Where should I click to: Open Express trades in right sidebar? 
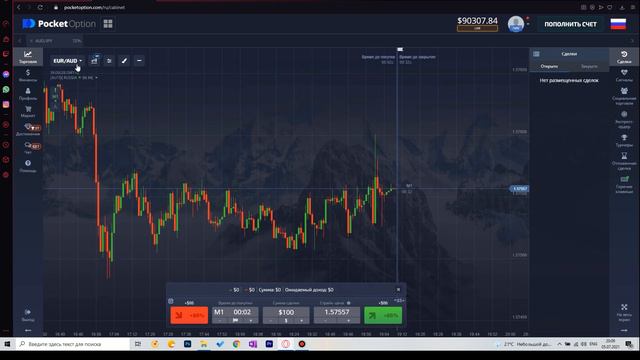(x=624, y=119)
